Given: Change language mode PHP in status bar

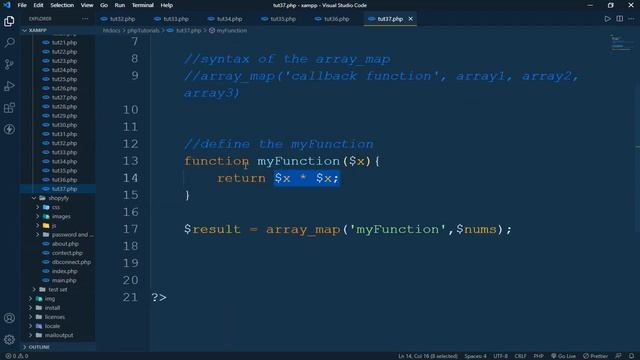Looking at the screenshot, I should coord(538,356).
